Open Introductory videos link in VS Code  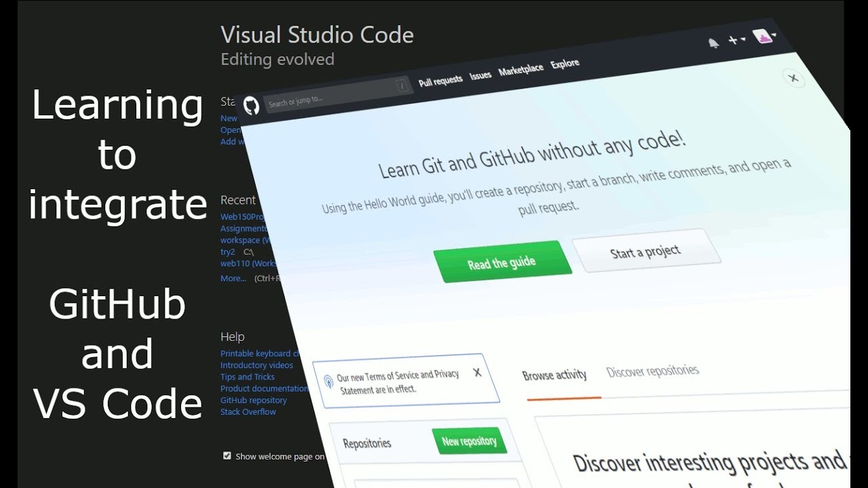tap(257, 365)
